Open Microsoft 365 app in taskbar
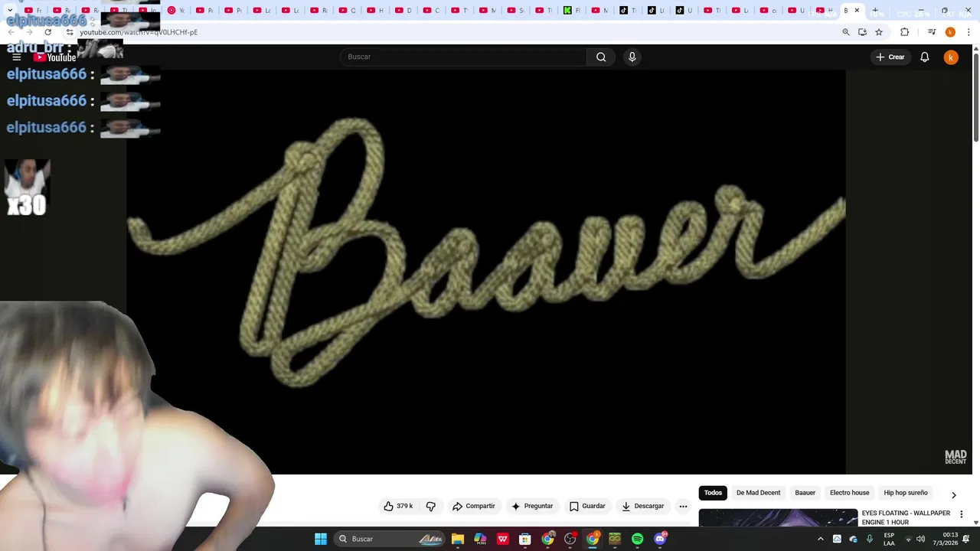Viewport: 980px width, 551px height. (480, 539)
